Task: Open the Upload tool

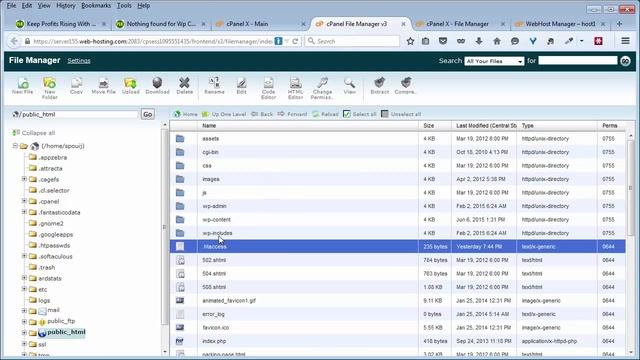Action: (x=131, y=86)
